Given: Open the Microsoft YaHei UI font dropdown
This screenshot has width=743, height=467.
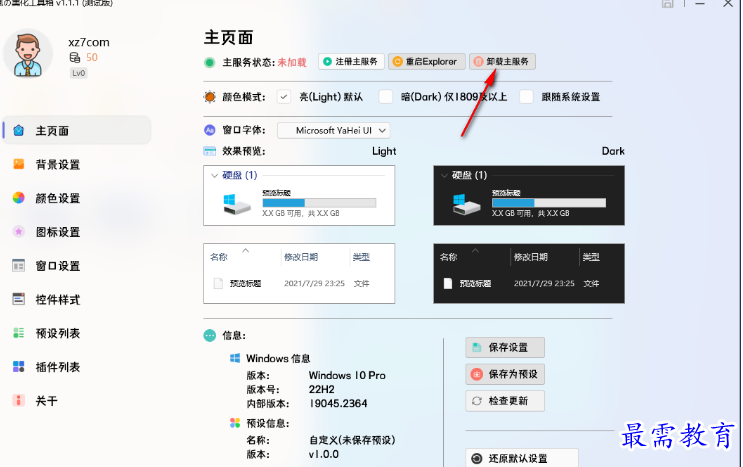Looking at the screenshot, I should 334,130.
